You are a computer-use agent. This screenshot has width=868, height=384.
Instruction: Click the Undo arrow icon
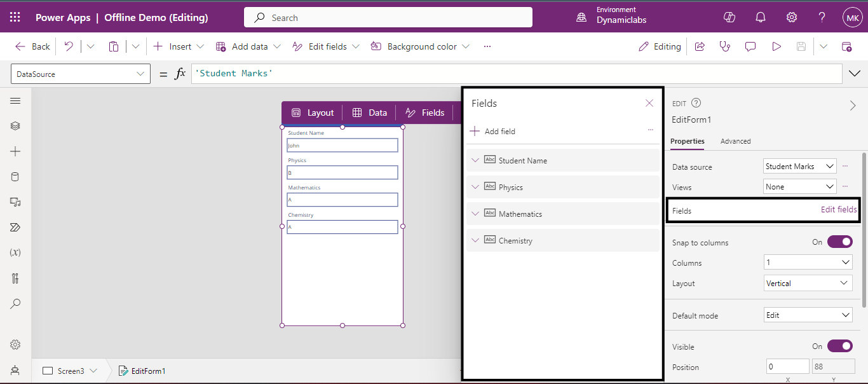pyautogui.click(x=69, y=46)
